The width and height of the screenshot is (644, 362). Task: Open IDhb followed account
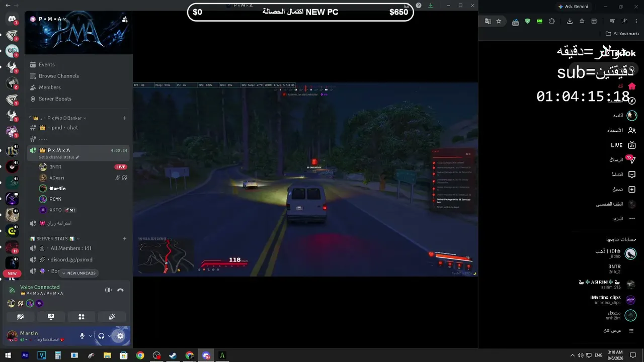[616, 253]
